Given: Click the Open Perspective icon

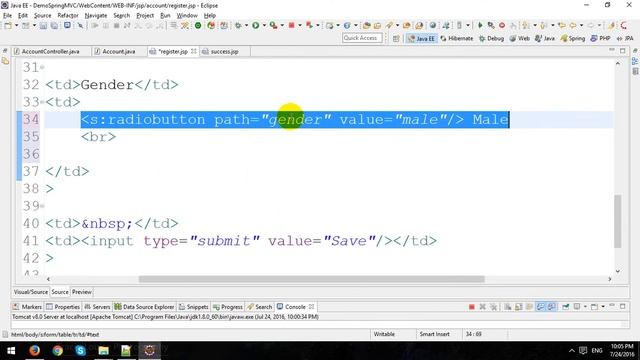Looking at the screenshot, I should pyautogui.click(x=396, y=38).
